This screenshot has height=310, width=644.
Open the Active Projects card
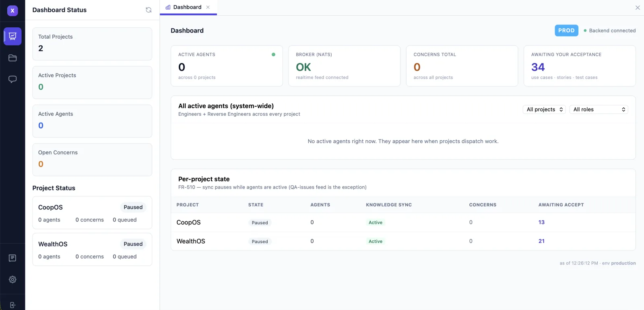(x=92, y=82)
